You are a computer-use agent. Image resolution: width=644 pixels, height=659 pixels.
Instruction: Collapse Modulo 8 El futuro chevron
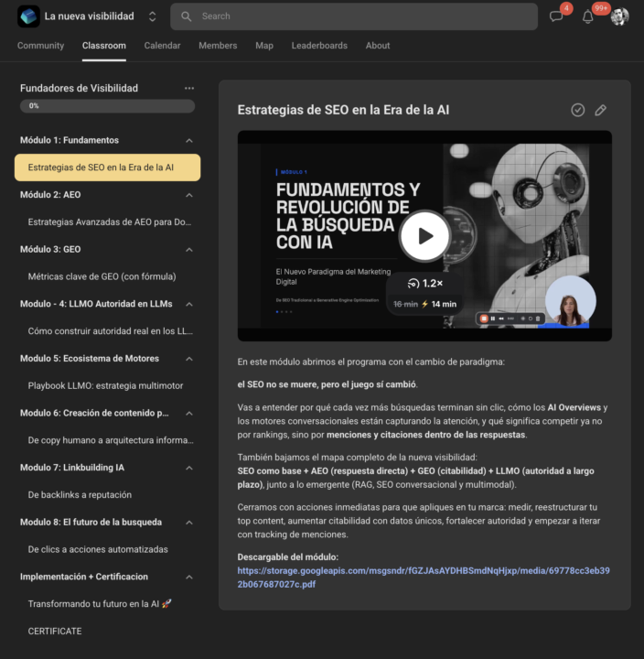(x=189, y=523)
